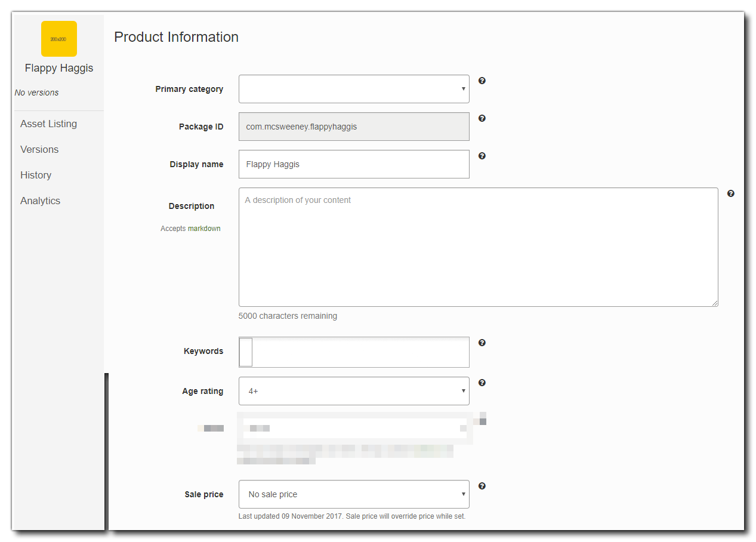Open the help tooltip for Display name
This screenshot has height=542, width=756.
coord(482,156)
